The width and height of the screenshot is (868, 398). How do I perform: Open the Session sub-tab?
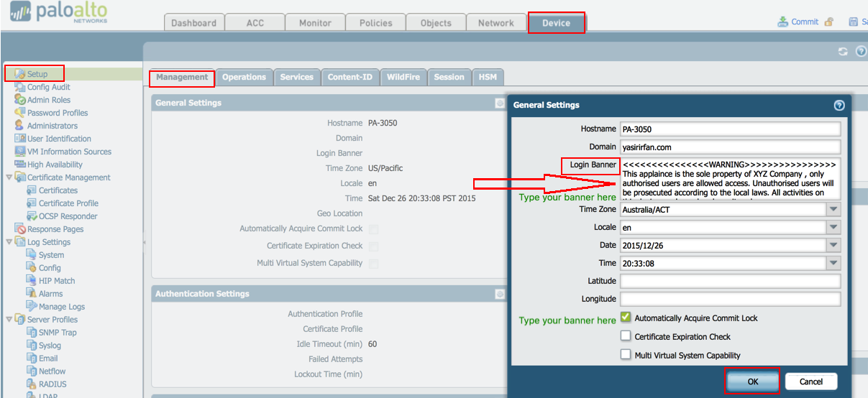coord(449,77)
